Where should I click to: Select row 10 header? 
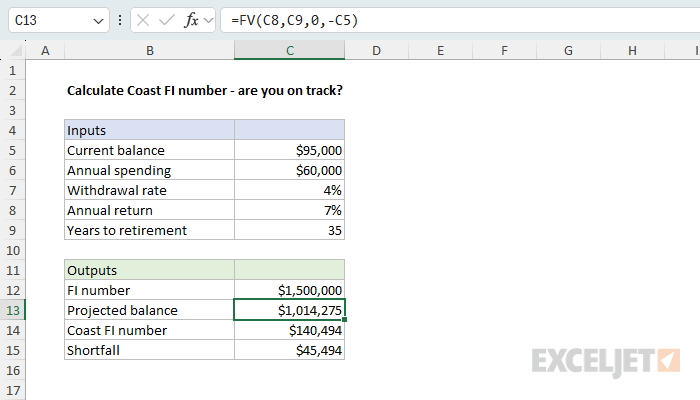point(12,250)
